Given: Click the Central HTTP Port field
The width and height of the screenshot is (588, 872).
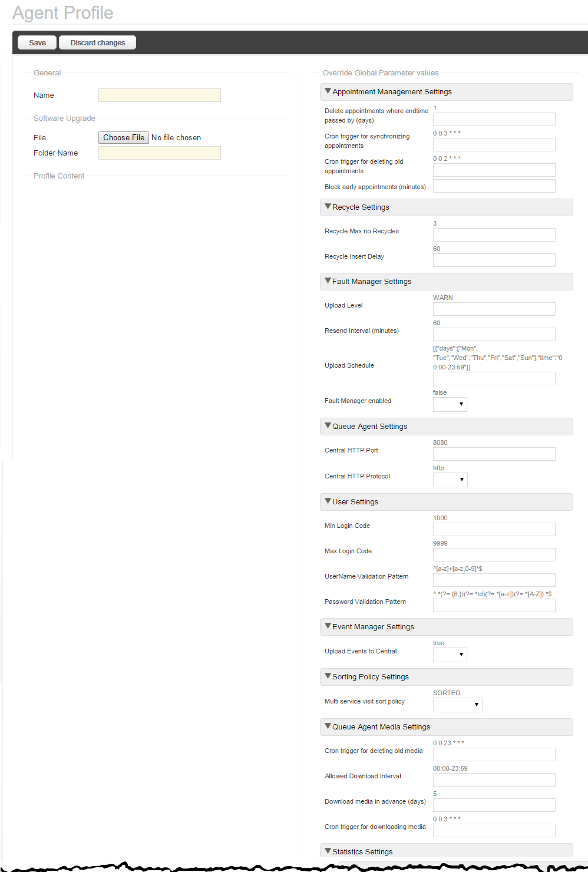Looking at the screenshot, I should click(x=494, y=454).
